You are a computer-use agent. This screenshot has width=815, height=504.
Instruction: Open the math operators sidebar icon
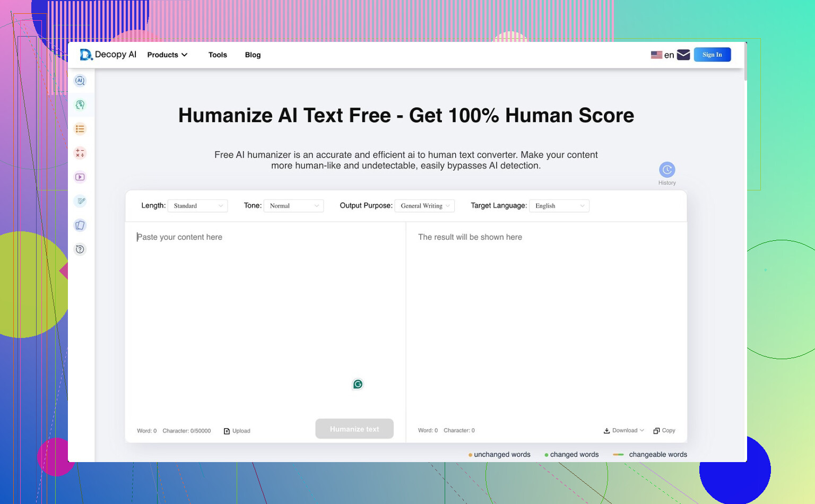[80, 153]
